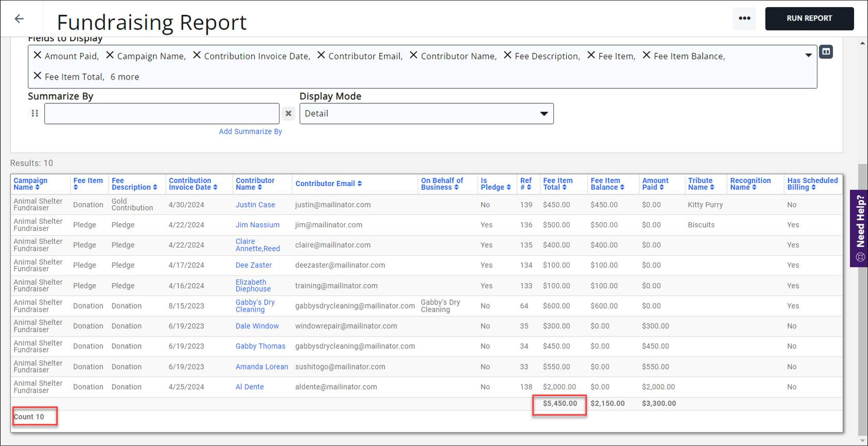868x446 pixels.
Task: Open contributor Justin Case link
Action: (x=255, y=205)
